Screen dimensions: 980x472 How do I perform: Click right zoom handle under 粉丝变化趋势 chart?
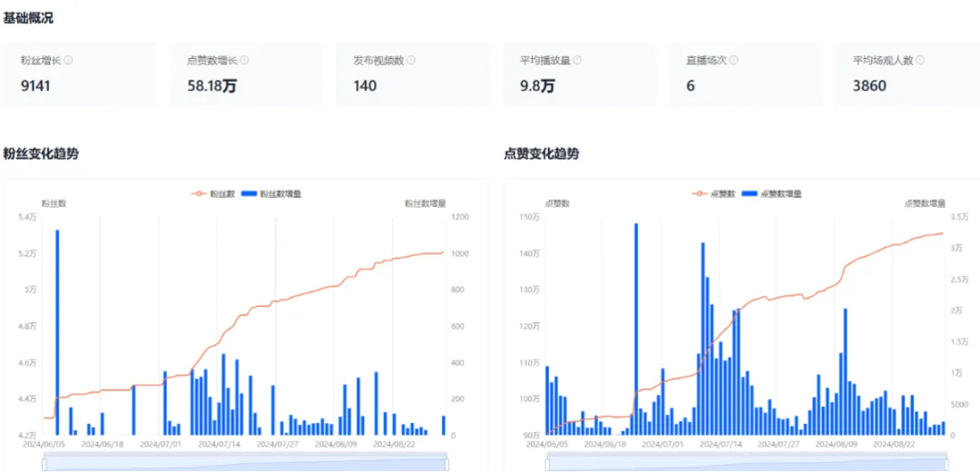click(446, 464)
